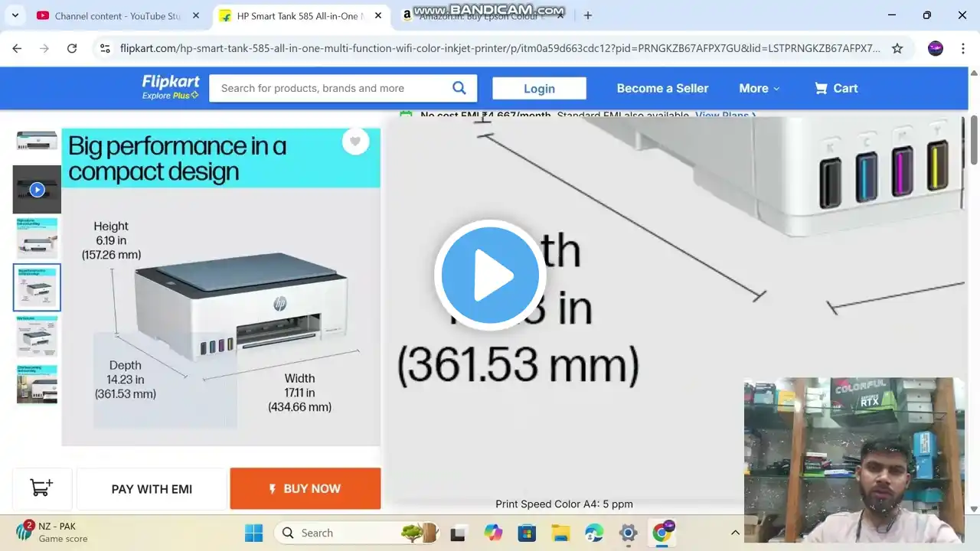Screen dimensions: 980x551
Task: Open Copilot from the taskbar
Action: 492,533
